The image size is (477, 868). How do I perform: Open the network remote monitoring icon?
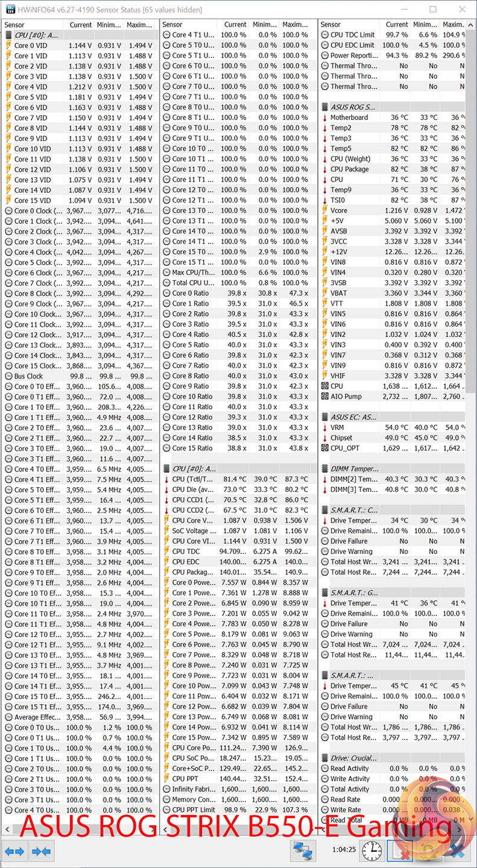pyautogui.click(x=303, y=851)
